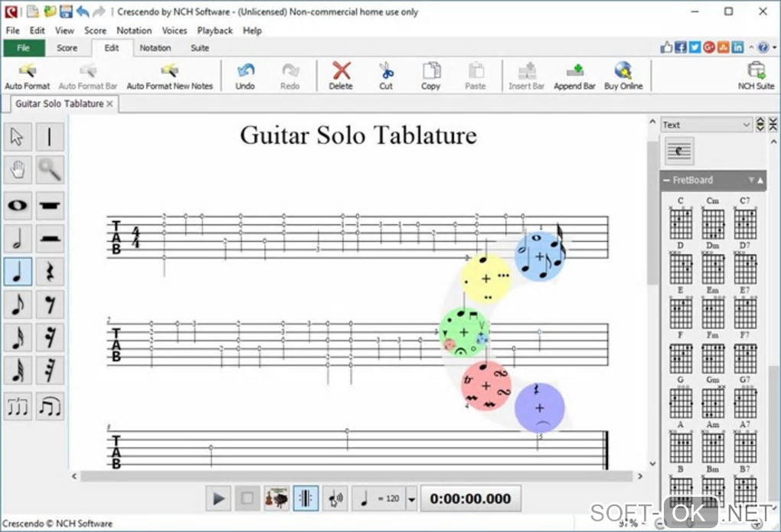Screen dimensions: 781x532
Task: Copy the selection
Action: click(431, 77)
